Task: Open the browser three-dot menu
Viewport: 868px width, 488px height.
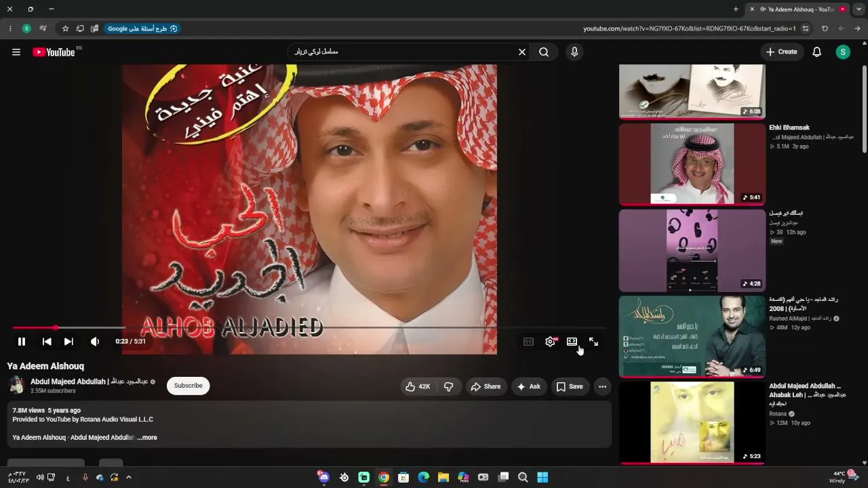Action: (x=10, y=28)
